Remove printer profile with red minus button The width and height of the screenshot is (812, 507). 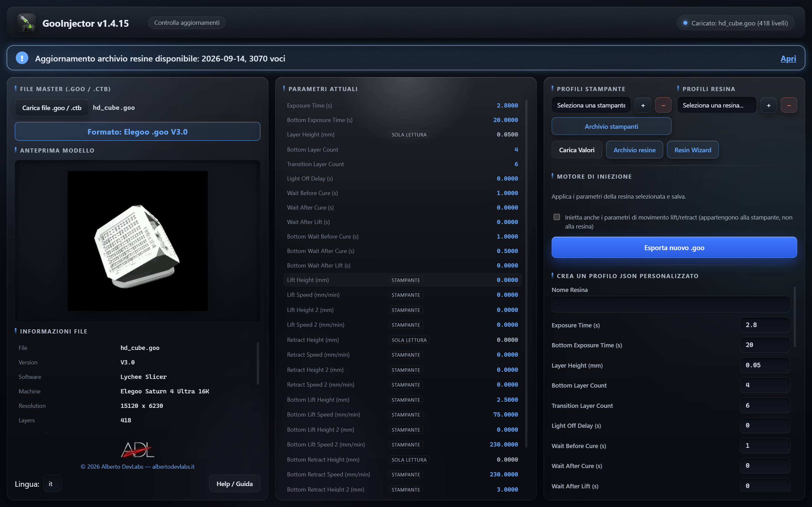click(663, 105)
